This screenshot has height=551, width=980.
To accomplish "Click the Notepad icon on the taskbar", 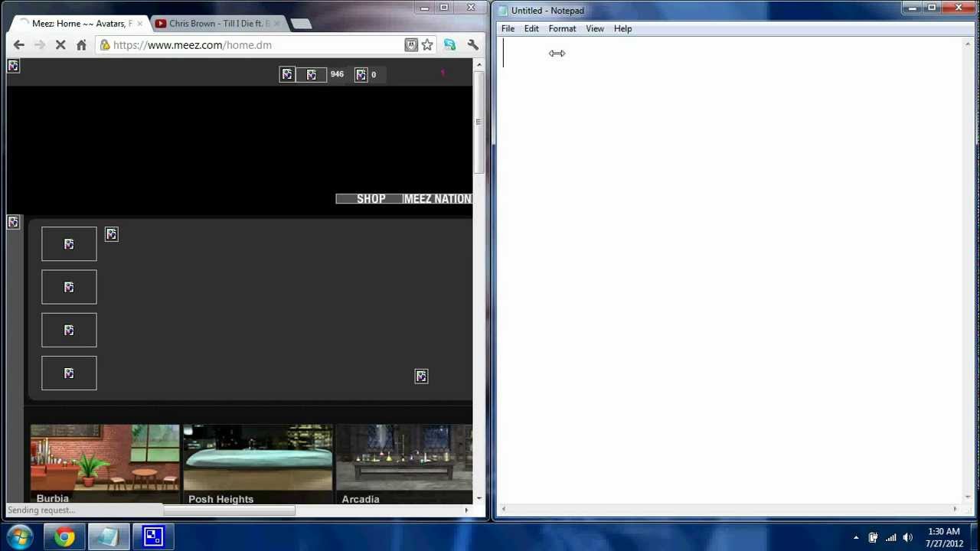I will tap(108, 537).
